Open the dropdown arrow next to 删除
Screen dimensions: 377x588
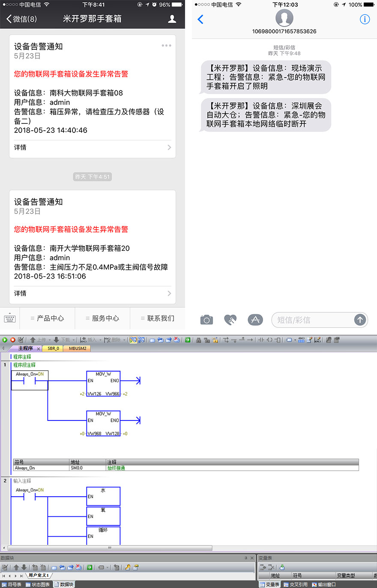tap(124, 340)
